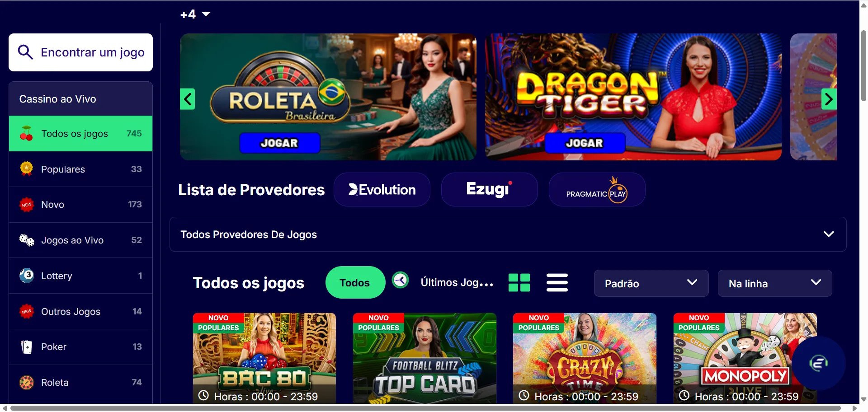Click the grid view layout icon
This screenshot has width=868, height=412.
[519, 283]
